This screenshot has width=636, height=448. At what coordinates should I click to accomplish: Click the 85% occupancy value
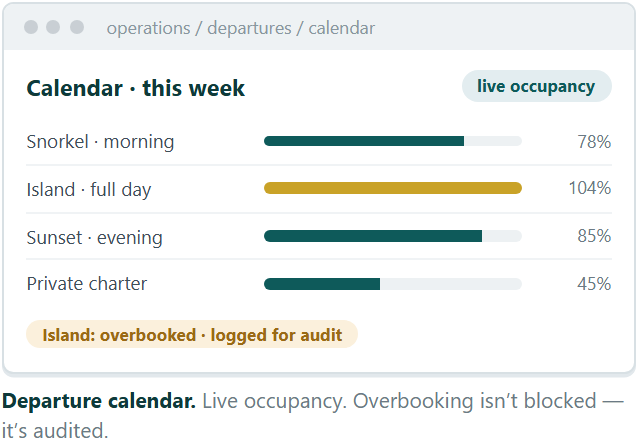(594, 236)
